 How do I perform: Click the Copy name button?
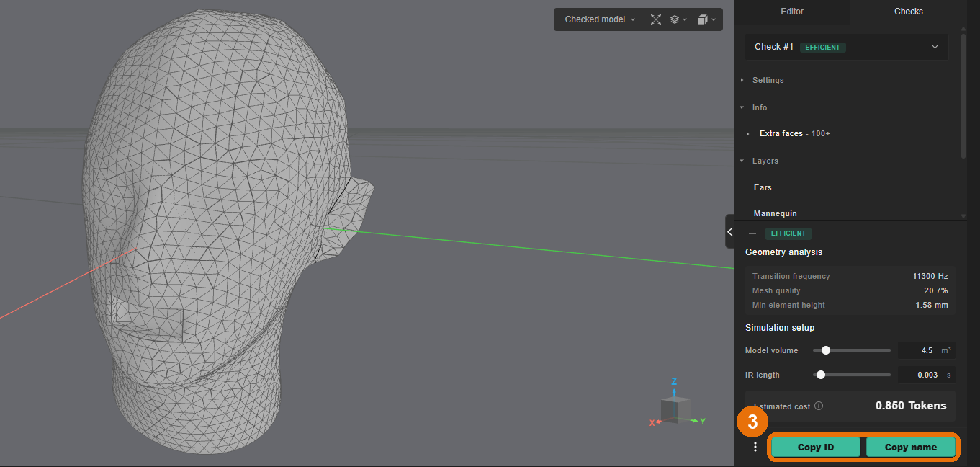pyautogui.click(x=911, y=447)
